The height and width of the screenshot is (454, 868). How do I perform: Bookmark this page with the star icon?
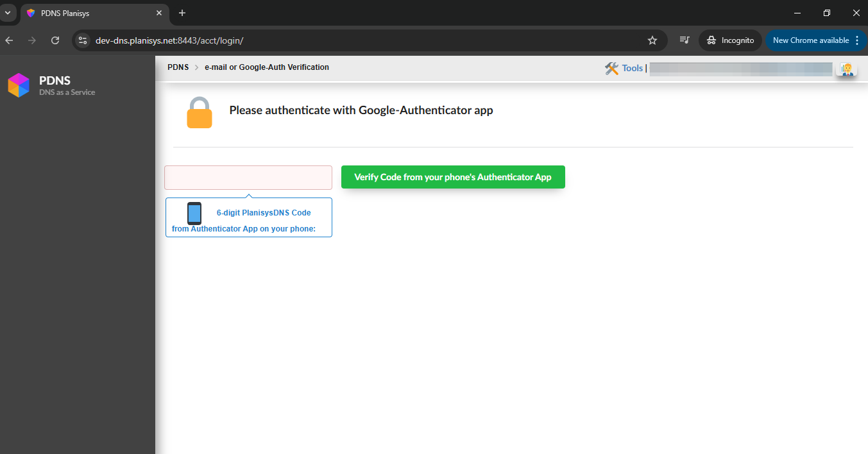coord(652,40)
